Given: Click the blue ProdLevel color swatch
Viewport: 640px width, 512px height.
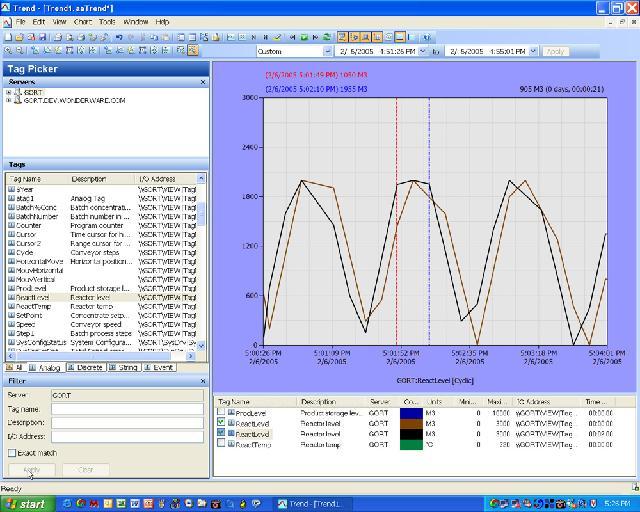Looking at the screenshot, I should tap(411, 413).
